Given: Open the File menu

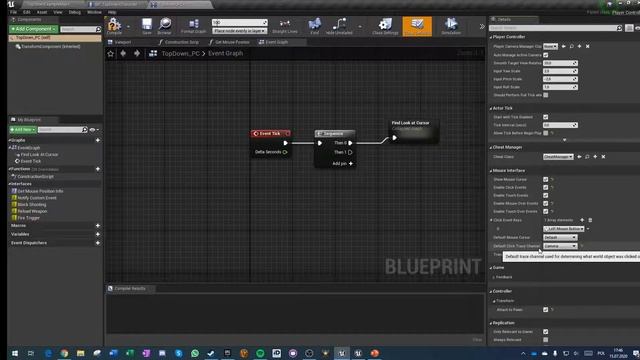Looking at the screenshot, I should pyautogui.click(x=13, y=12).
